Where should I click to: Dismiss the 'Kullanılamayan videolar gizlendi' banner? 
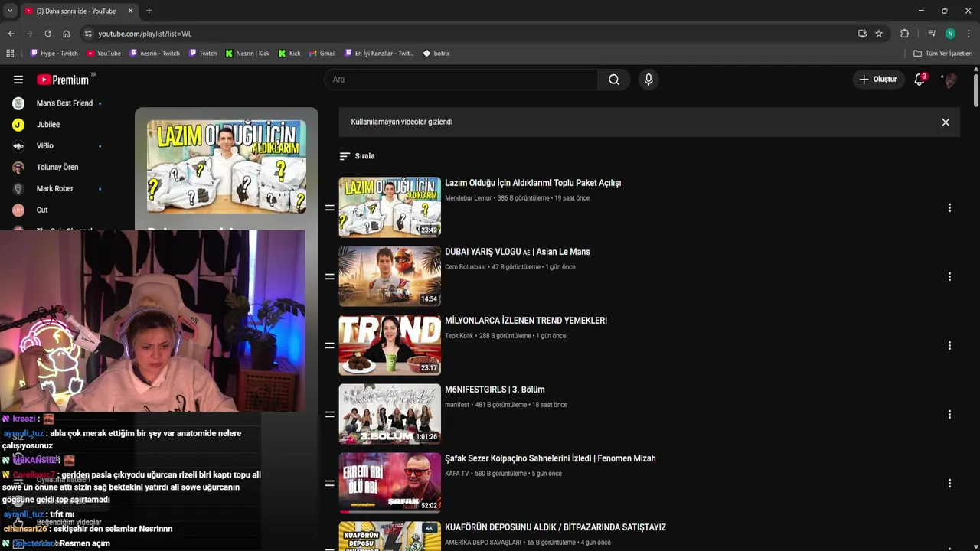click(946, 122)
